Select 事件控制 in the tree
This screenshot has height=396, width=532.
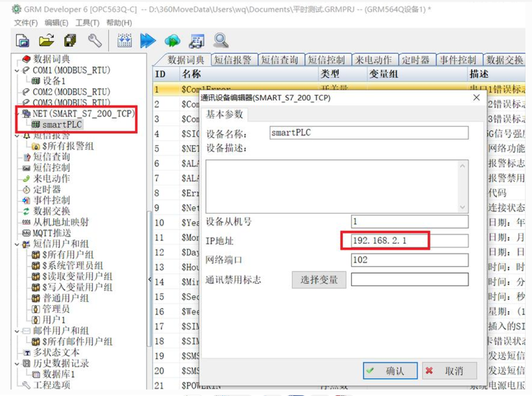click(x=51, y=200)
